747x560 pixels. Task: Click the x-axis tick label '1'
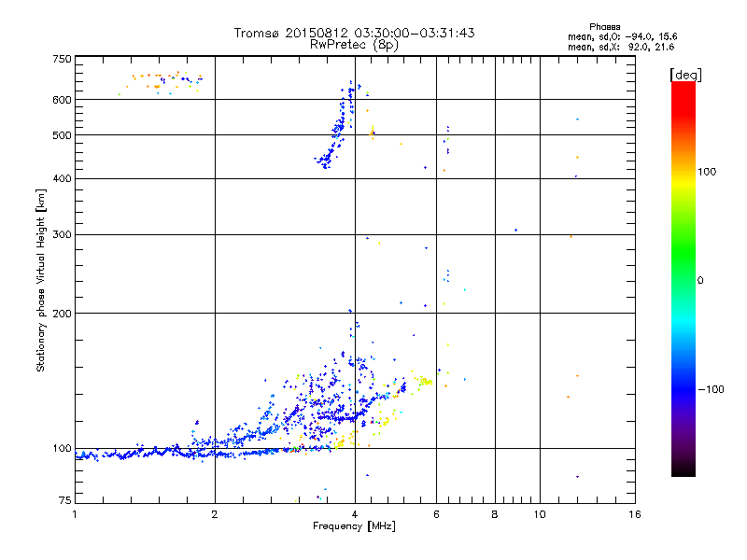pyautogui.click(x=75, y=514)
